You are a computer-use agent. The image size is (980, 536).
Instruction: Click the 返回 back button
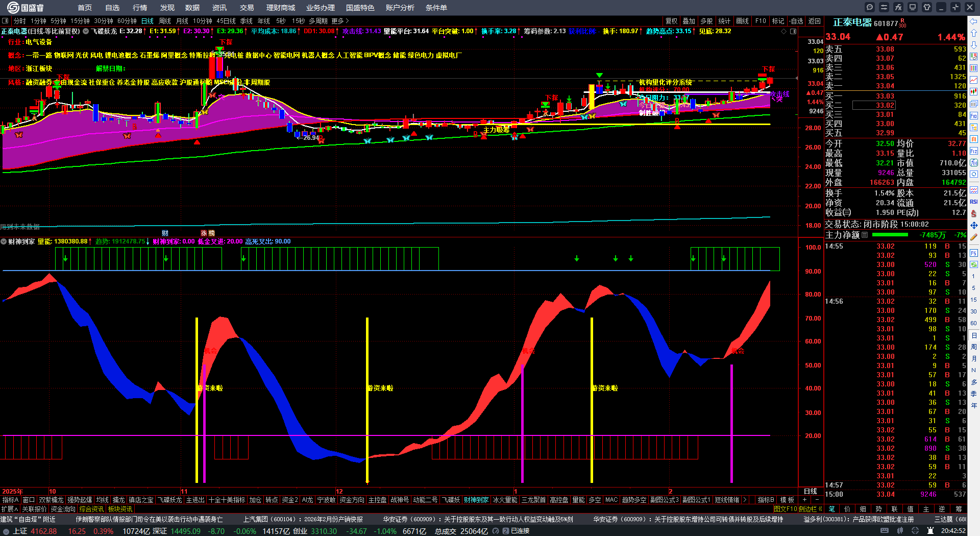[x=815, y=21]
